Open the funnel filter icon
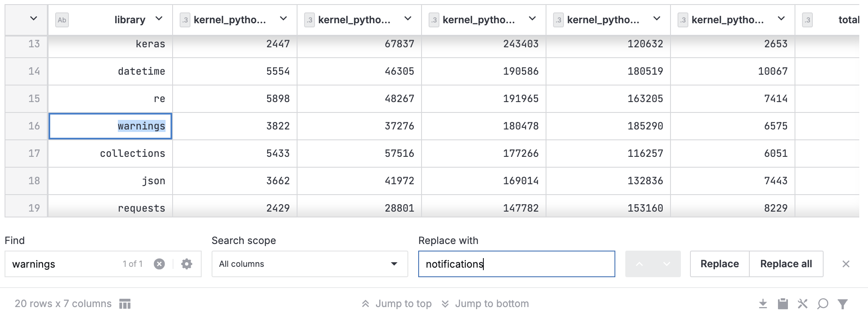Screen dimensions: 868x322 coord(842,304)
